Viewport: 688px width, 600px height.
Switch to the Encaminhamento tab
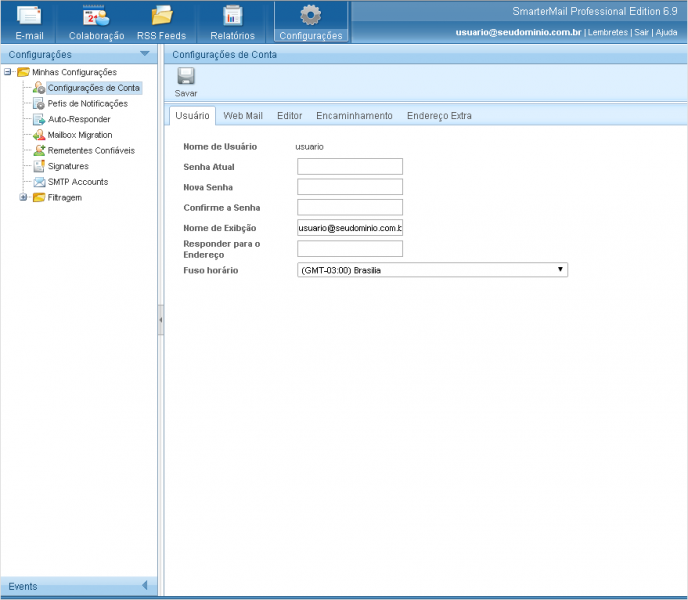(354, 116)
